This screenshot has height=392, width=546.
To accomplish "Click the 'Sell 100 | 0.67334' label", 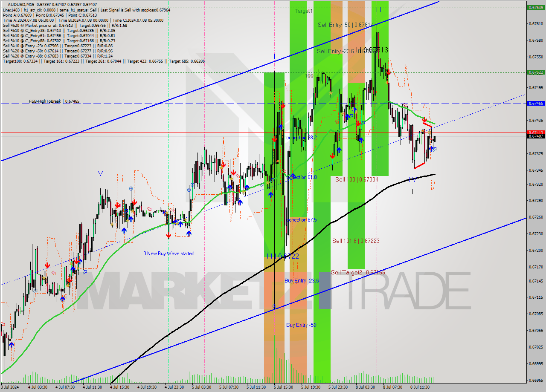I will click(357, 179).
